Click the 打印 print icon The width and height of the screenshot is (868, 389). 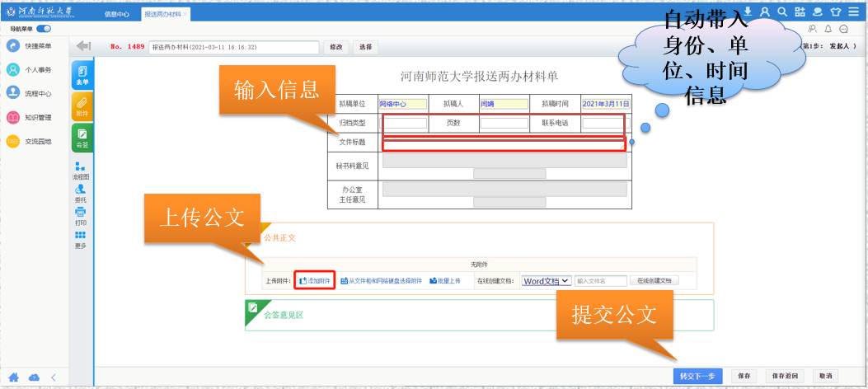(80, 217)
